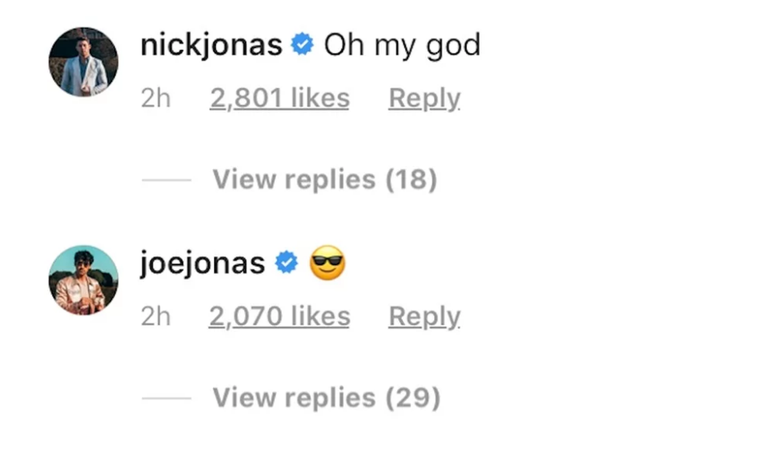Click the sunglasses emoji comment
Screen dimensions: 775x452
pyautogui.click(x=327, y=263)
